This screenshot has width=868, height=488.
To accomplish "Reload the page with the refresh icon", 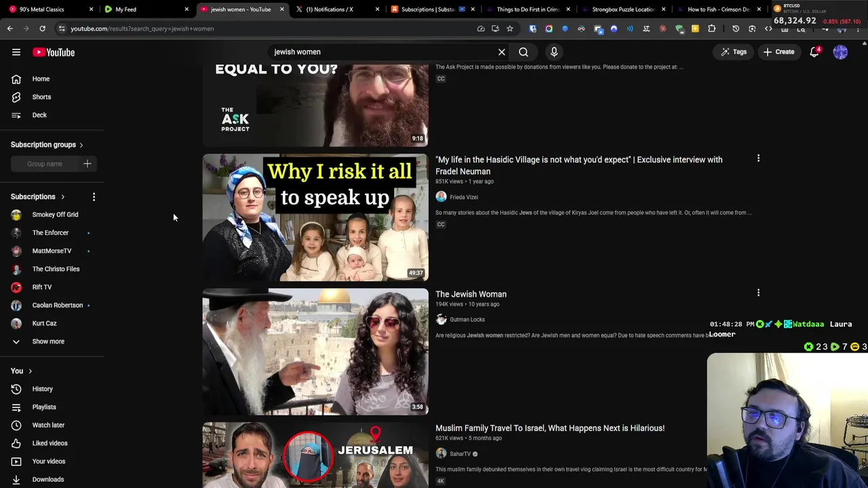I will 42,28.
